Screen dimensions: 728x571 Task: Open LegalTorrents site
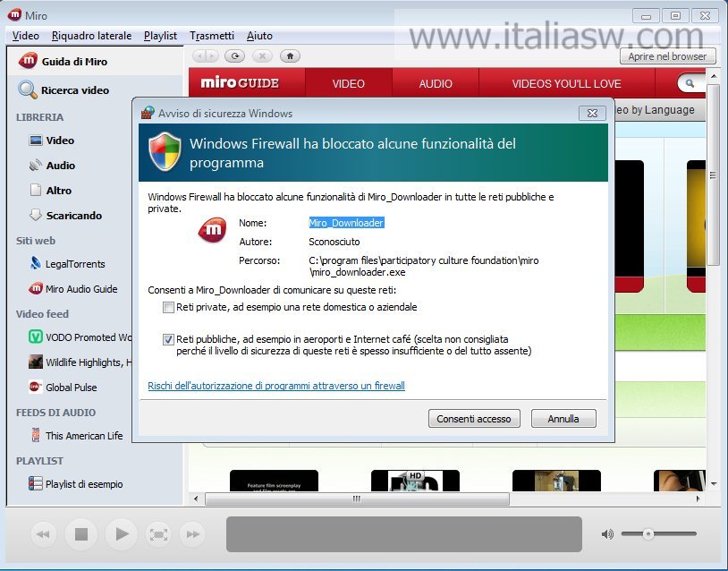pyautogui.click(x=67, y=264)
